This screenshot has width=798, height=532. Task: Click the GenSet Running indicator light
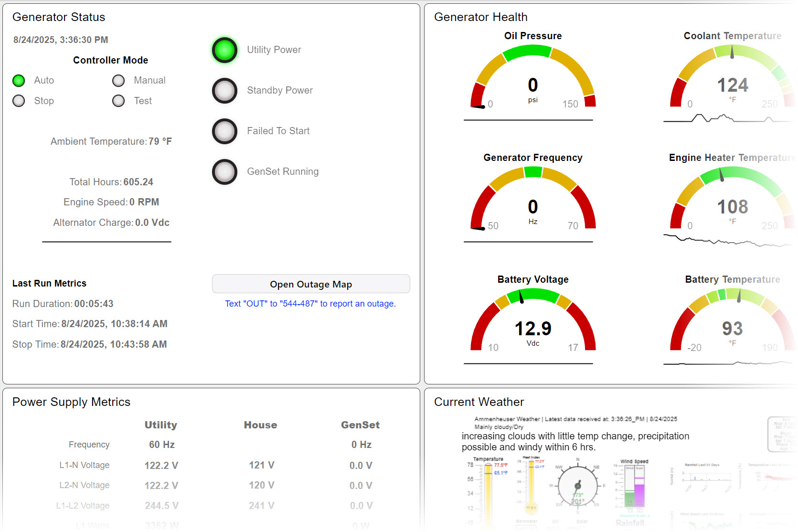tap(224, 172)
